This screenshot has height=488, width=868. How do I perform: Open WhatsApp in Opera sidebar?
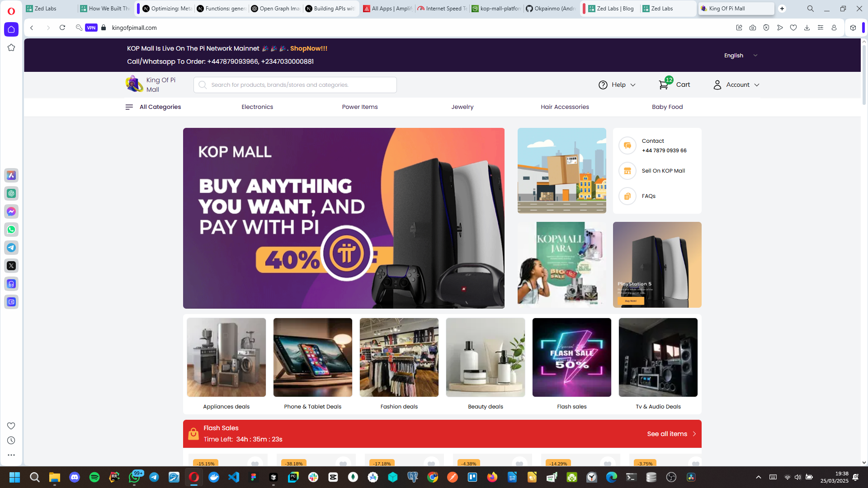click(x=11, y=230)
